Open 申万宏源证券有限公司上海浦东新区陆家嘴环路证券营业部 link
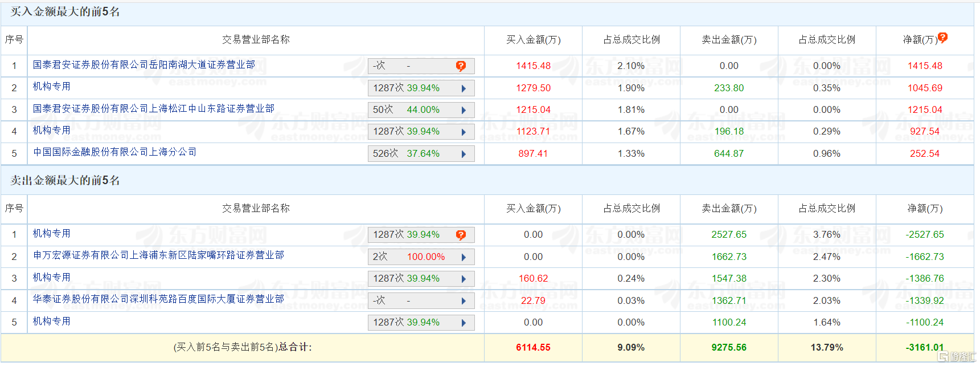The image size is (980, 366). 158,255
